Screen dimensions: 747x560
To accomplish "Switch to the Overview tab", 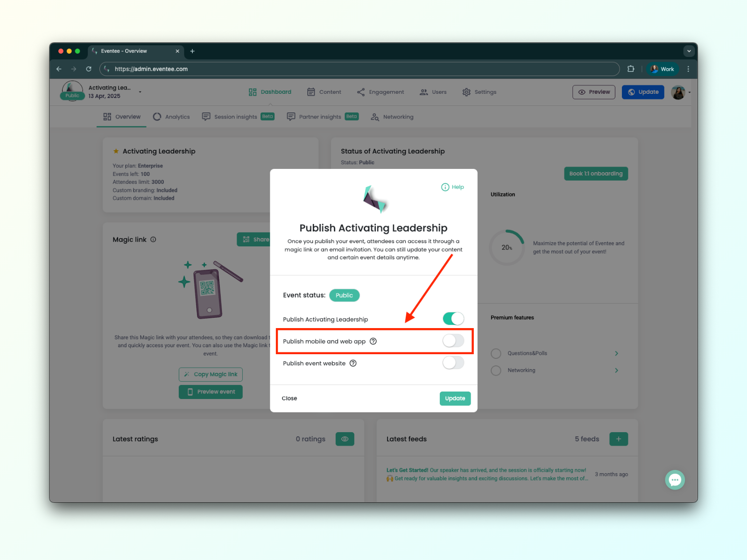I will coord(122,117).
